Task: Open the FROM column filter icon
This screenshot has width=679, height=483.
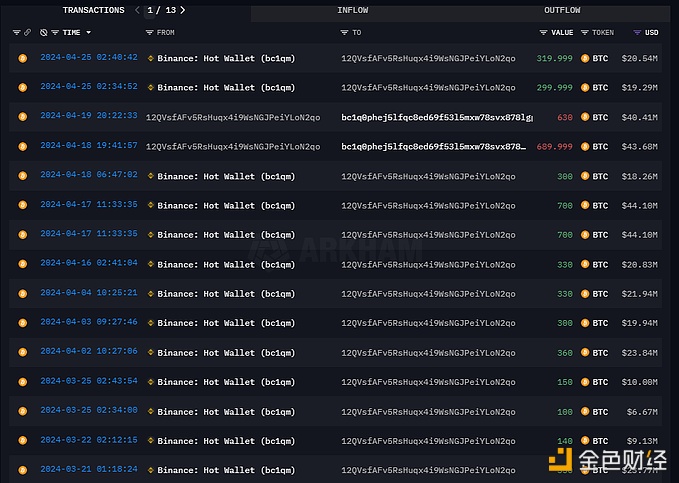Action: pyautogui.click(x=149, y=32)
